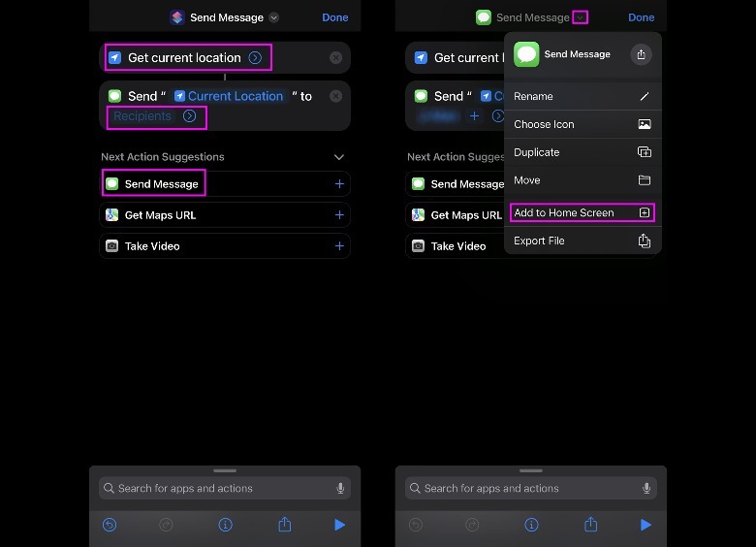Remove the Send action, left screen
This screenshot has width=756, height=547.
click(x=335, y=96)
